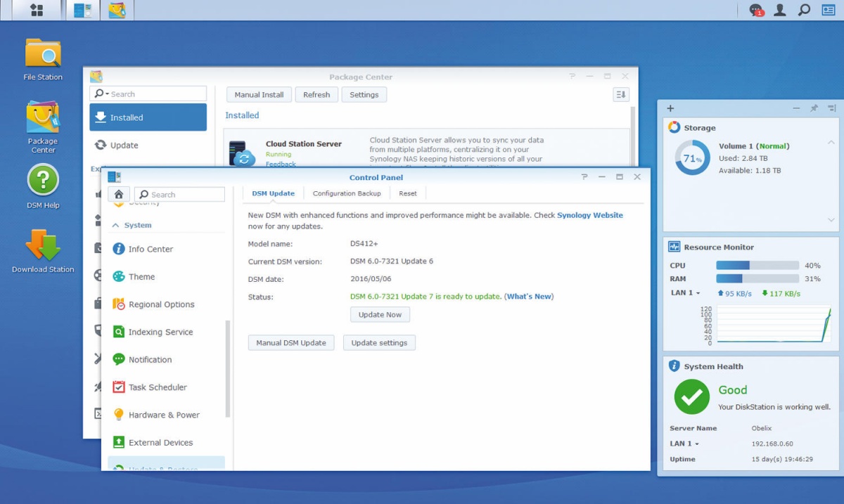Open the desktop search magnifier icon
Viewport: 844px width, 504px height.
[x=804, y=10]
